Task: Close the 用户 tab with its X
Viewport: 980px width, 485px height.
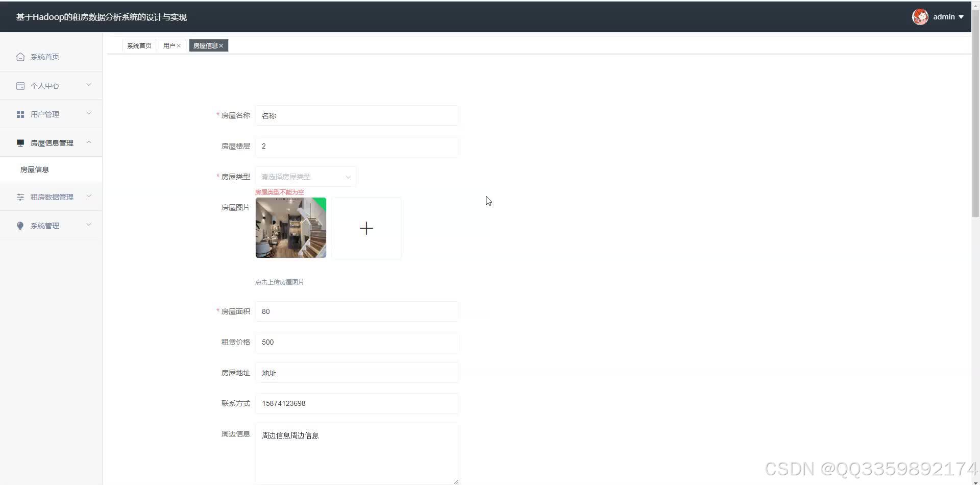Action: tap(179, 46)
